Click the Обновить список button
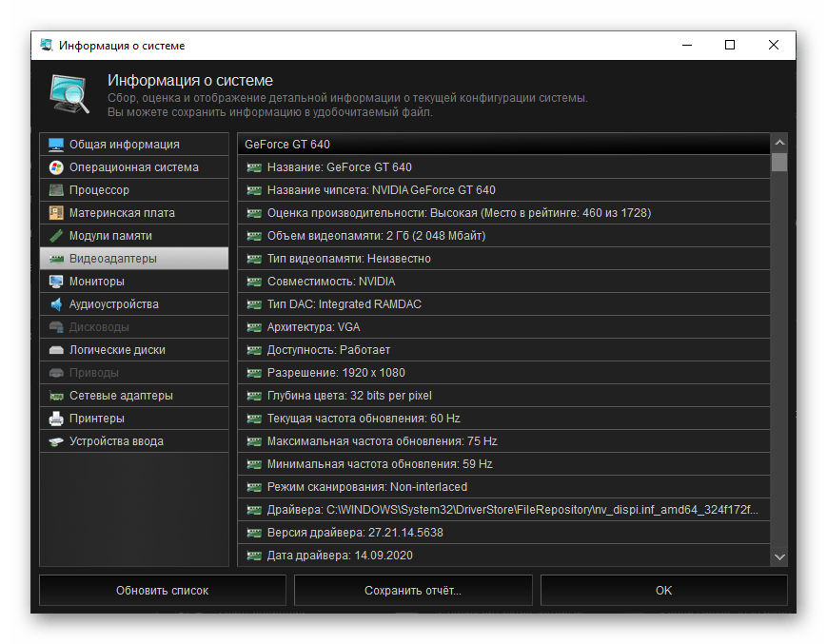827x644 pixels. pyautogui.click(x=163, y=591)
